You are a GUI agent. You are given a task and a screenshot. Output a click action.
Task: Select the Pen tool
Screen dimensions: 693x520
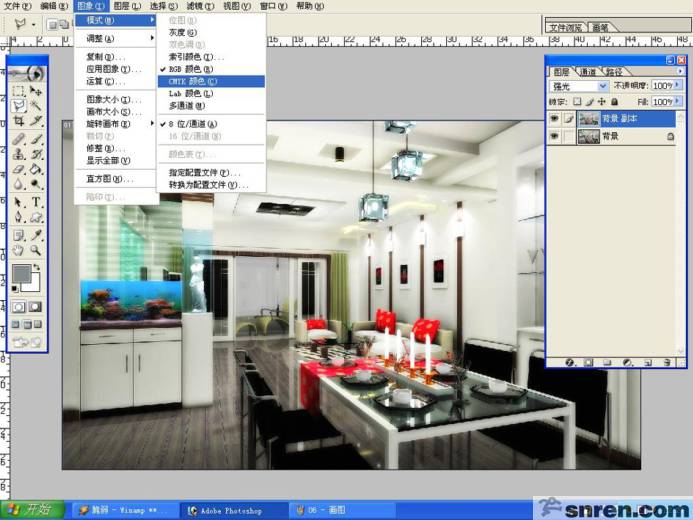click(18, 217)
